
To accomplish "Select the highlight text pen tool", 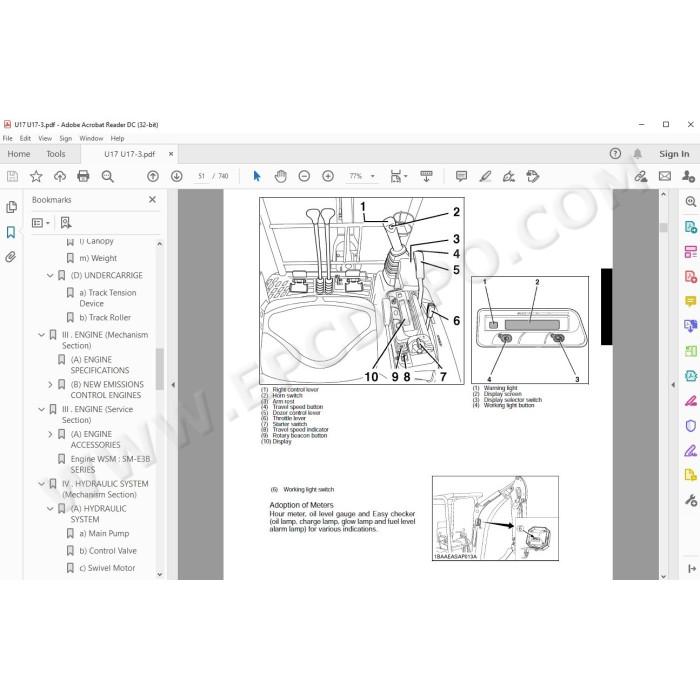I will point(485,176).
